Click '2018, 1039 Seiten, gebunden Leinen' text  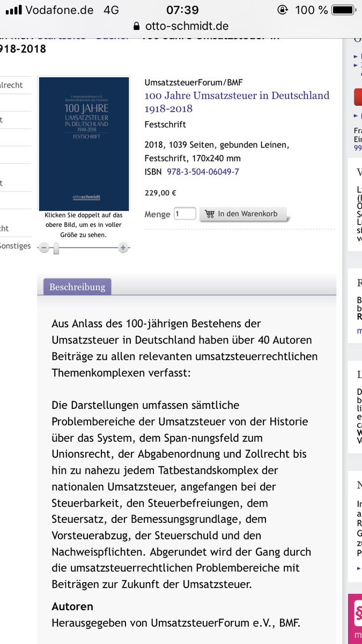coord(217,145)
